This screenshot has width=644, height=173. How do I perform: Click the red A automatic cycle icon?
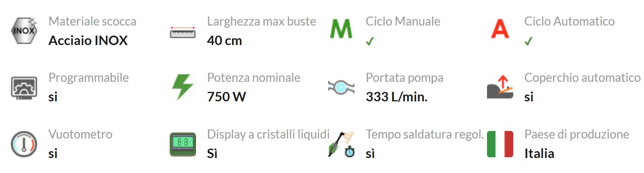[500, 29]
